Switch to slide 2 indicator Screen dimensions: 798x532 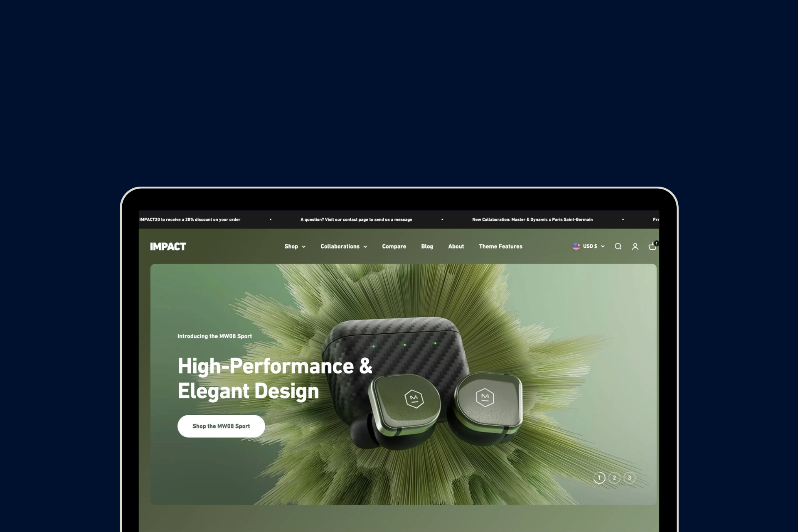[614, 478]
